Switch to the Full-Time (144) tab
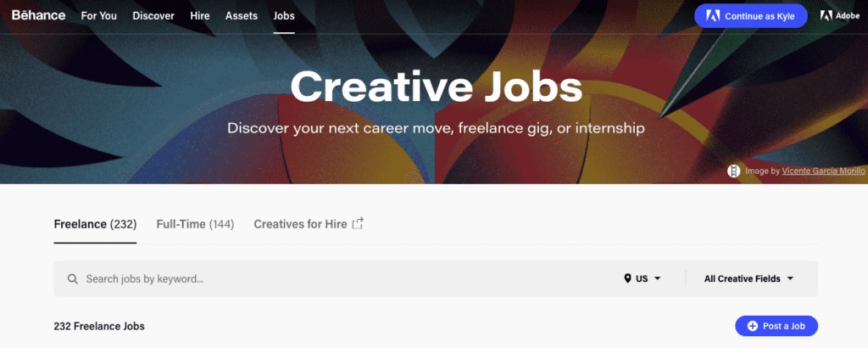This screenshot has height=348, width=868. click(x=196, y=224)
